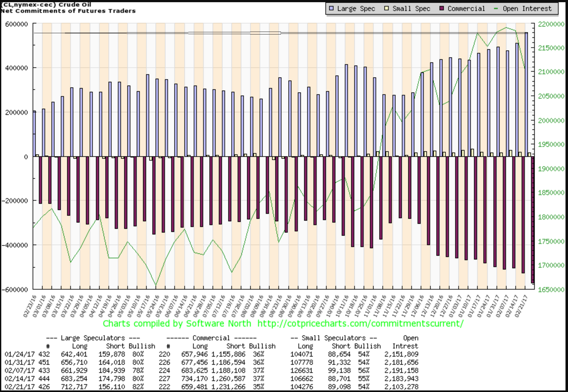
Task: Click the '-- Small Speculators --' table heading
Action: (334, 338)
